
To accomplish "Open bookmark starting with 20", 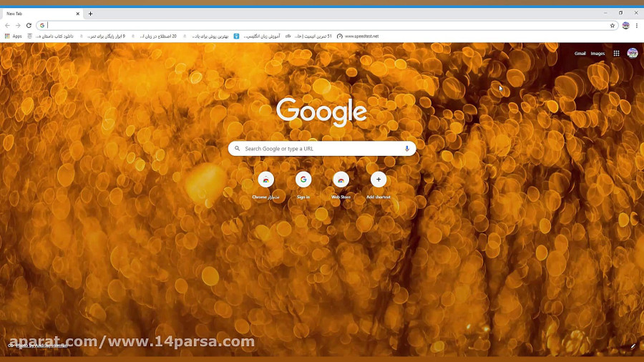I will [154, 36].
